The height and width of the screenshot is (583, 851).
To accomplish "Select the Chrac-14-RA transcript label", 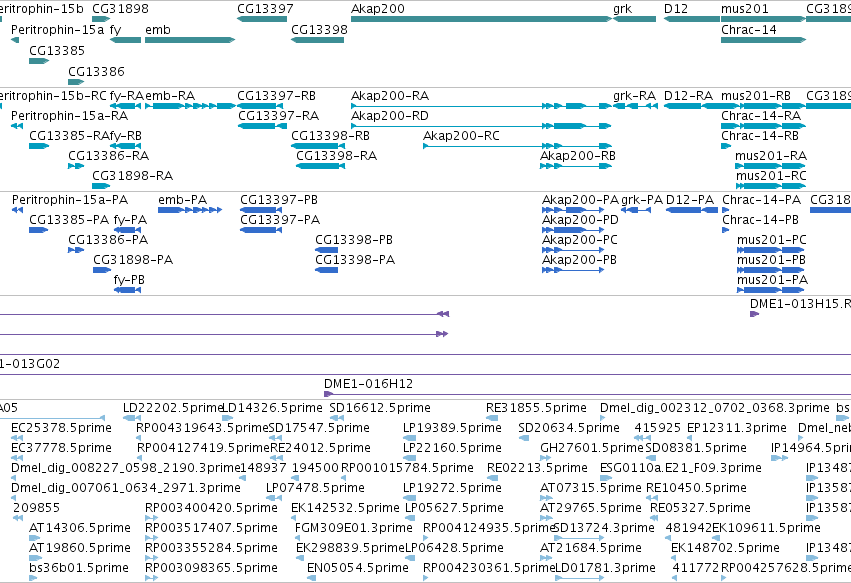I will [x=761, y=116].
